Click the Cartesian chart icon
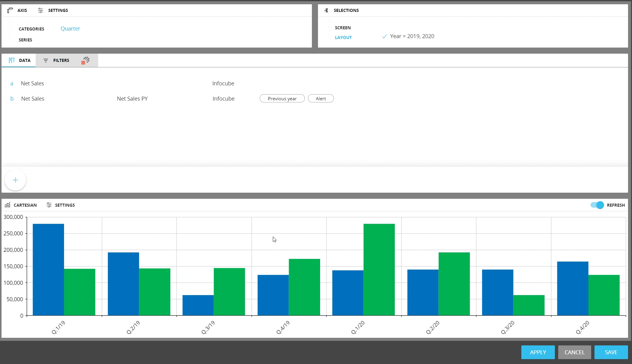 [8, 205]
